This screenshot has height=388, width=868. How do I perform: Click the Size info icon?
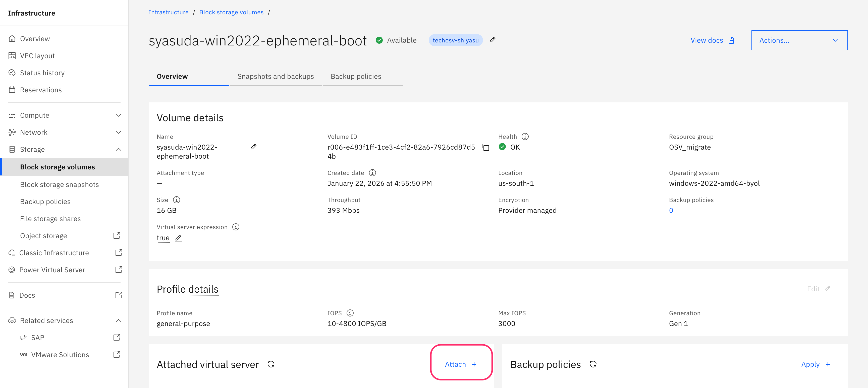click(177, 200)
